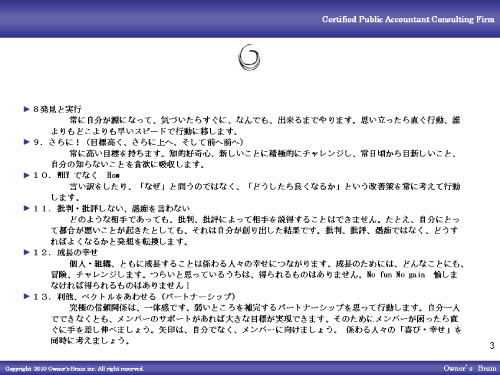Click the footer copyright notice text
500x375 pixels.
(x=75, y=369)
